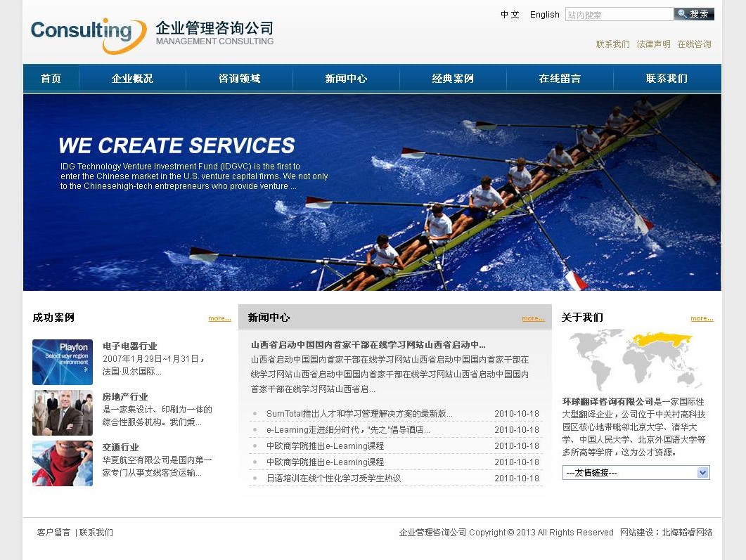This screenshot has height=560, width=746.
Task: Click more link beside 成功案例
Action: point(219,318)
